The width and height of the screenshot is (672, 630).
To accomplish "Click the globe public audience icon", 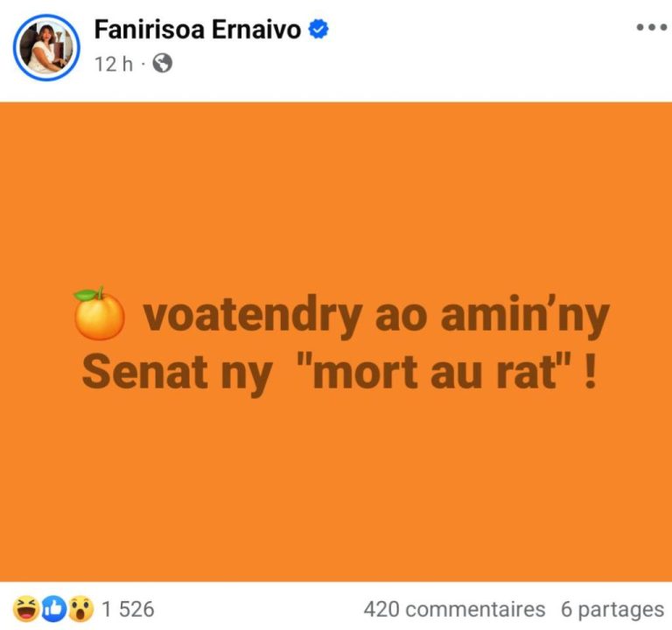I will click(x=163, y=63).
